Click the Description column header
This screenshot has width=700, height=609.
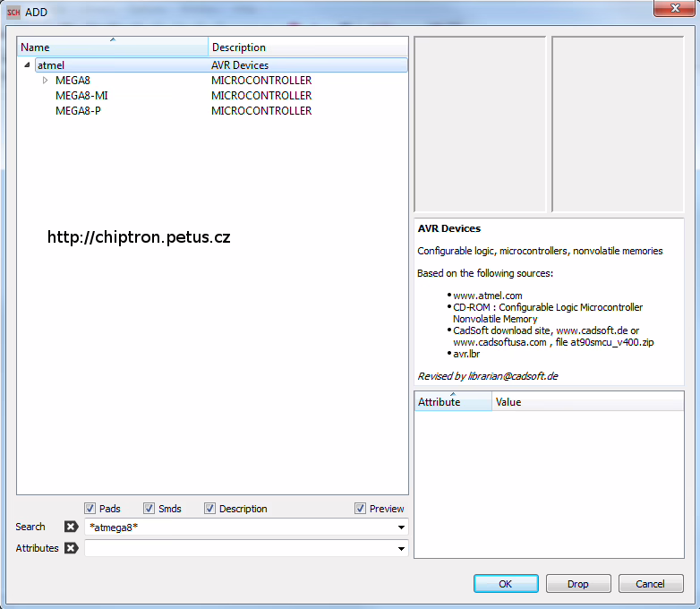[x=308, y=47]
